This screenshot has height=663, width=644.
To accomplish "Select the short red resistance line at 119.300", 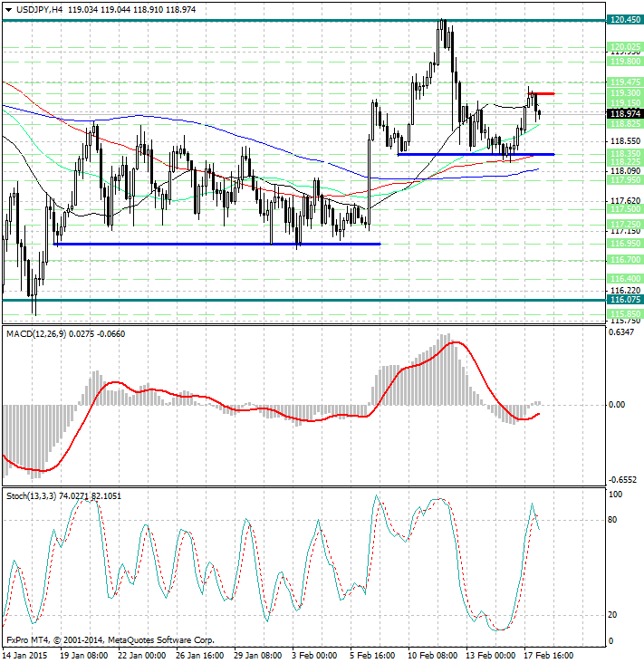I will click(542, 93).
